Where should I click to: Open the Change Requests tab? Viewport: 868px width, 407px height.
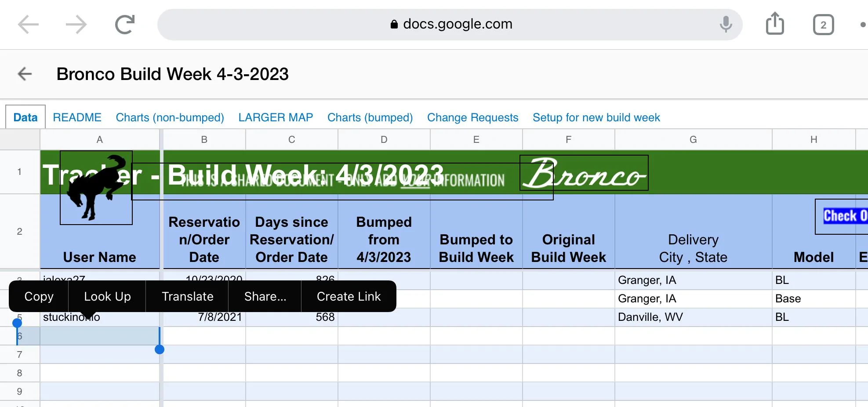(x=472, y=117)
